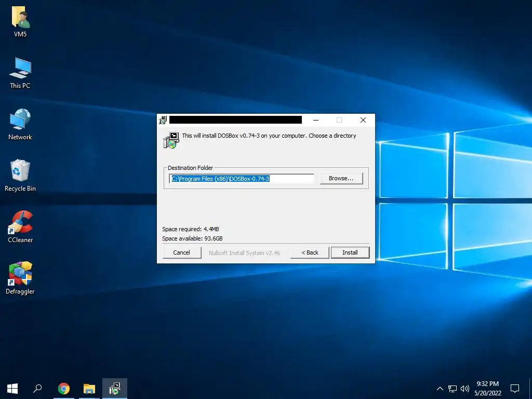Open taskbar search magnifier

coord(37,389)
